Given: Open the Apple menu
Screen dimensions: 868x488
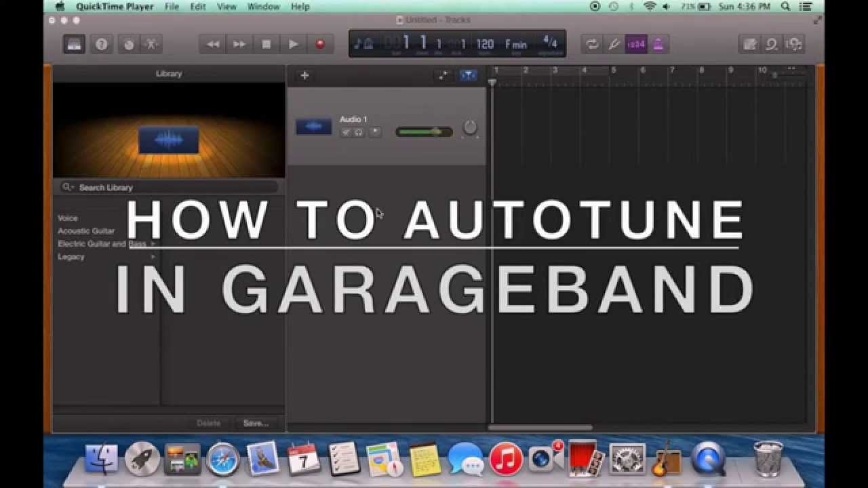Looking at the screenshot, I should pos(60,6).
